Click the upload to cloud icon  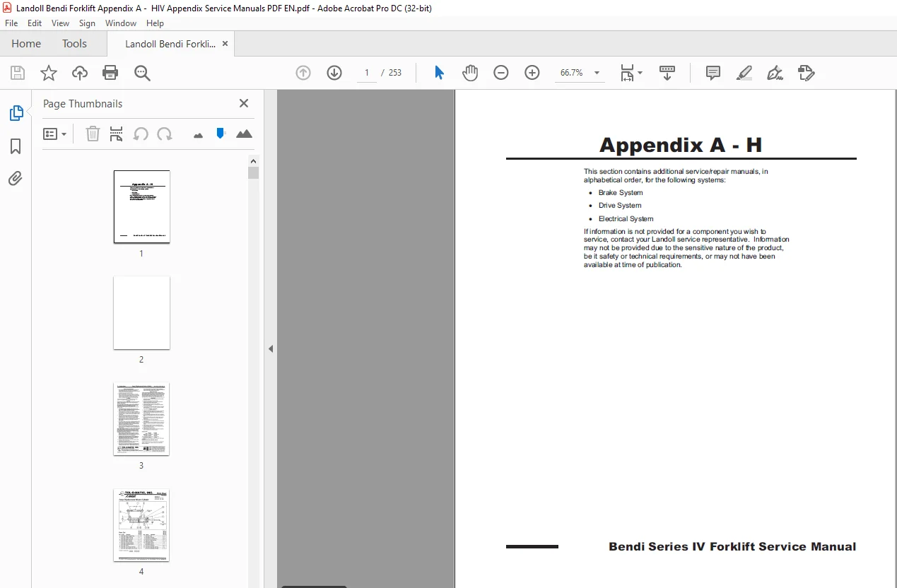(80, 73)
